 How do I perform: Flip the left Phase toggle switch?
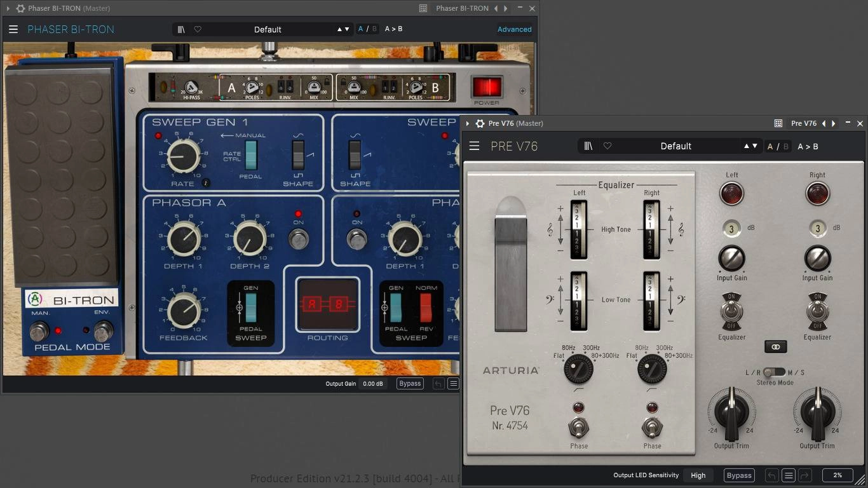pyautogui.click(x=578, y=426)
